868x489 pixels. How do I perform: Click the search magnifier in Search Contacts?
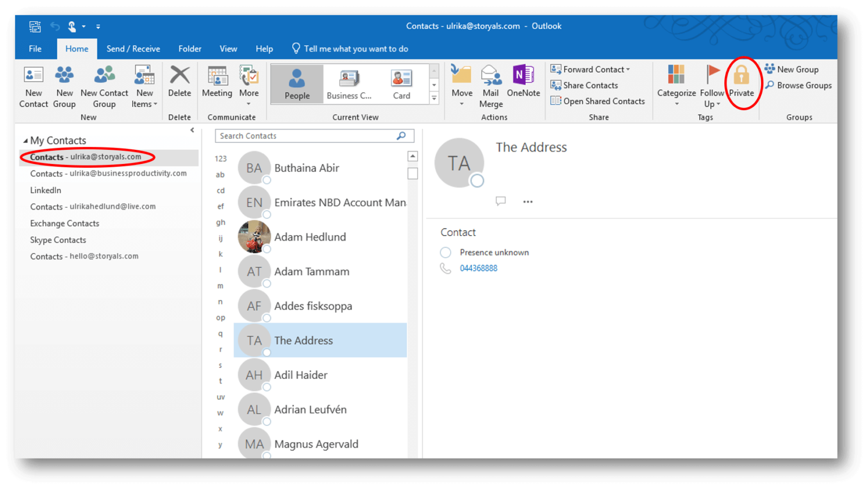click(x=401, y=136)
